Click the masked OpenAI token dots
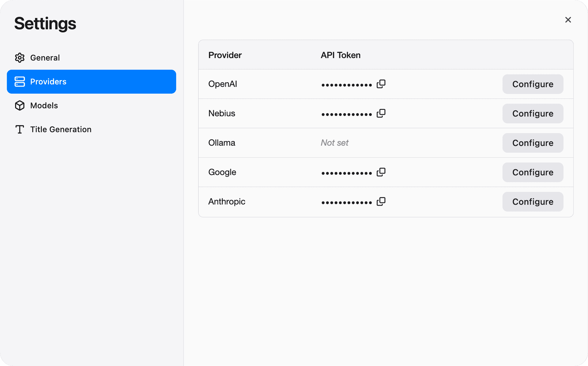The width and height of the screenshot is (588, 366). (x=347, y=85)
